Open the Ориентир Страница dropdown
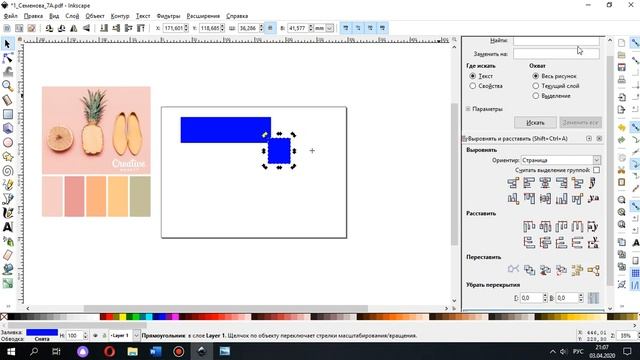640x360 pixels. pos(560,160)
